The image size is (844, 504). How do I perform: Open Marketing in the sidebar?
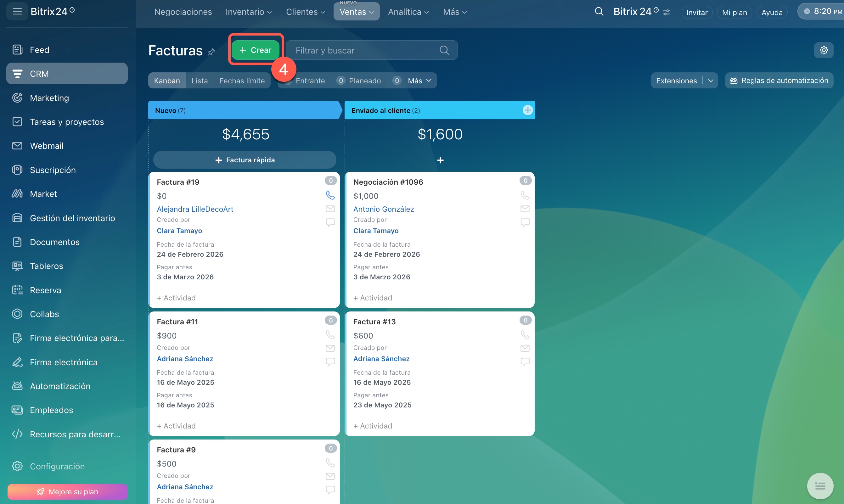[49, 98]
